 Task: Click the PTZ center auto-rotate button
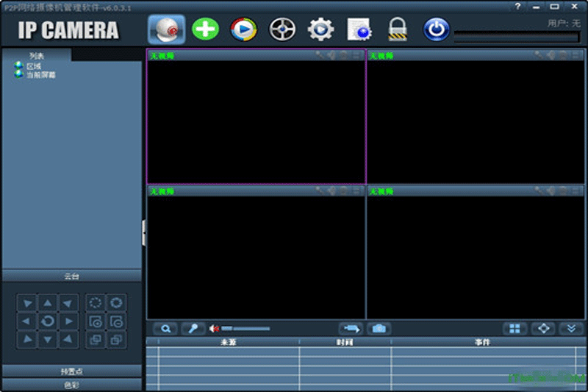(x=47, y=321)
